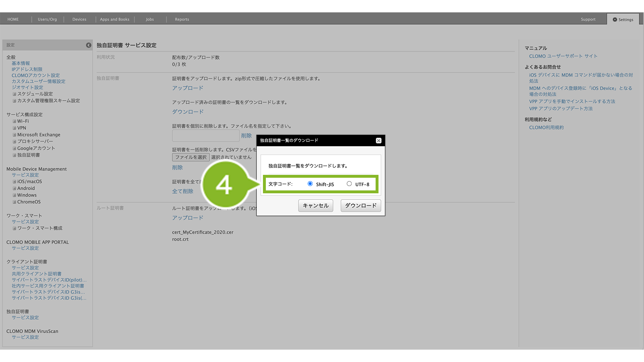The height and width of the screenshot is (362, 644).
Task: Select Shift-JIS character encoding
Action: click(310, 184)
